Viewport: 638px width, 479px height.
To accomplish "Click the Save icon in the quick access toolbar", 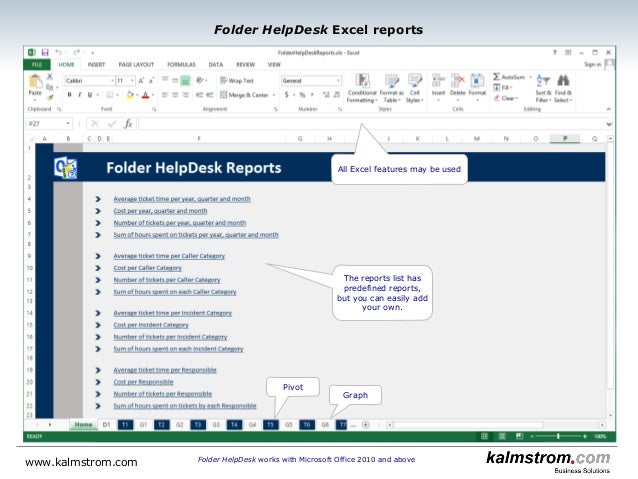I will [x=45, y=52].
